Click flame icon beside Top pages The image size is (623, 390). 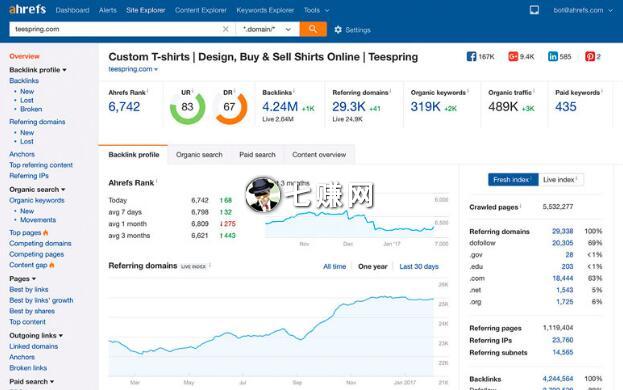coord(46,232)
